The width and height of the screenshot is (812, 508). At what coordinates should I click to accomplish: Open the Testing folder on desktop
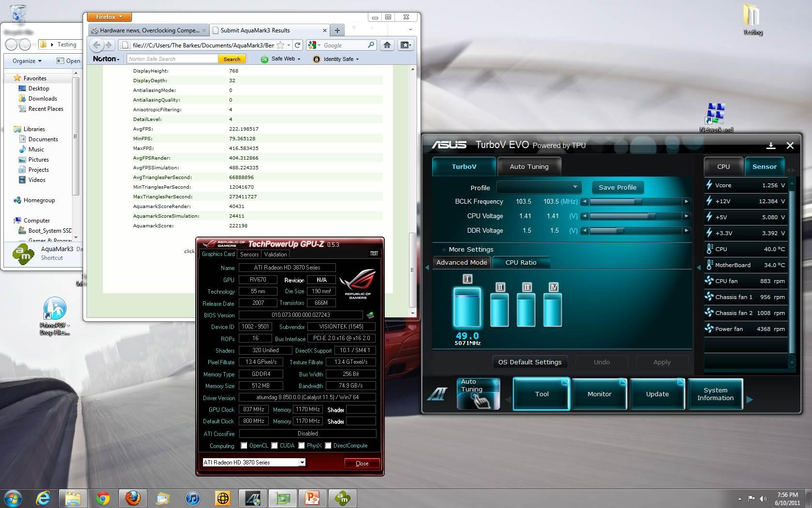coord(752,19)
